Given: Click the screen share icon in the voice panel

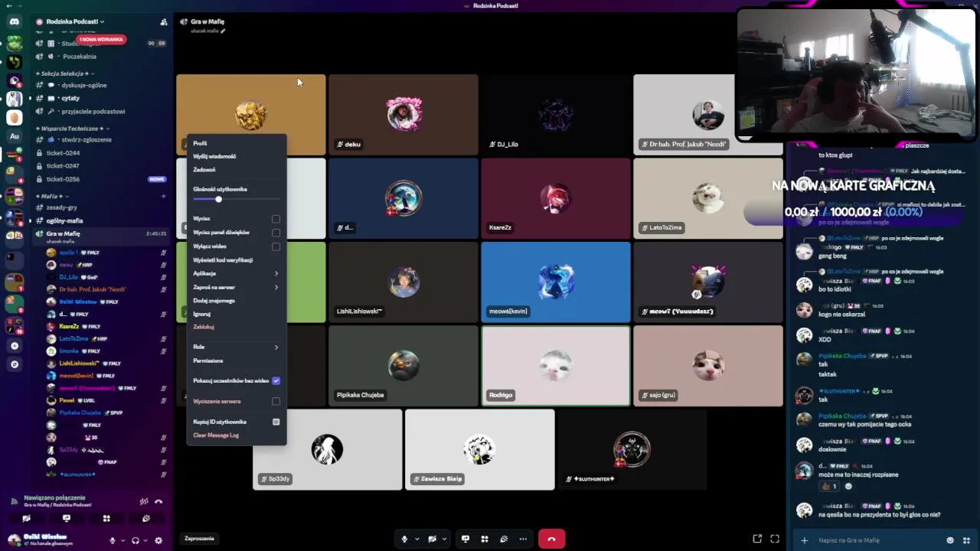Looking at the screenshot, I should pyautogui.click(x=67, y=518).
